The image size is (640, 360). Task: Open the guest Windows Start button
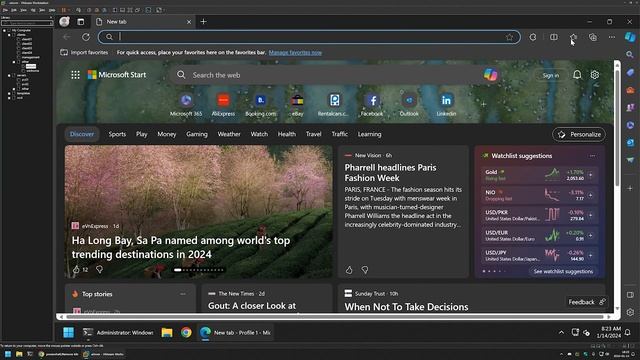69,333
